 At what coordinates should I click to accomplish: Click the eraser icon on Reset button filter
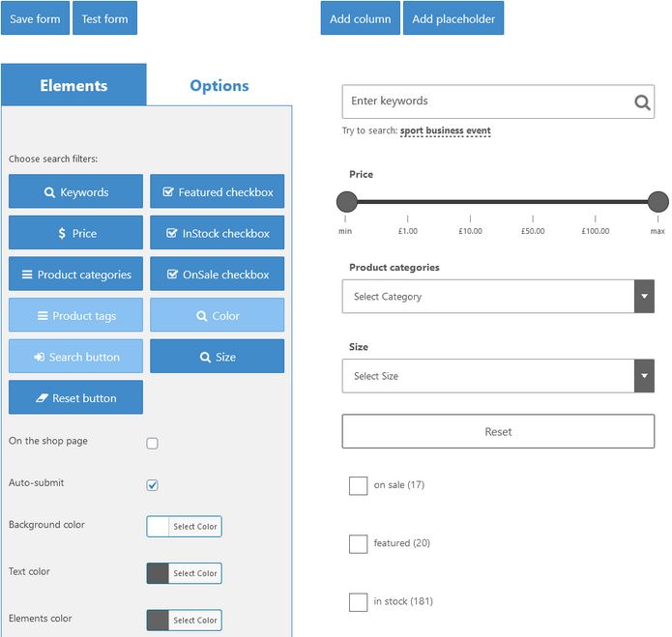(42, 398)
